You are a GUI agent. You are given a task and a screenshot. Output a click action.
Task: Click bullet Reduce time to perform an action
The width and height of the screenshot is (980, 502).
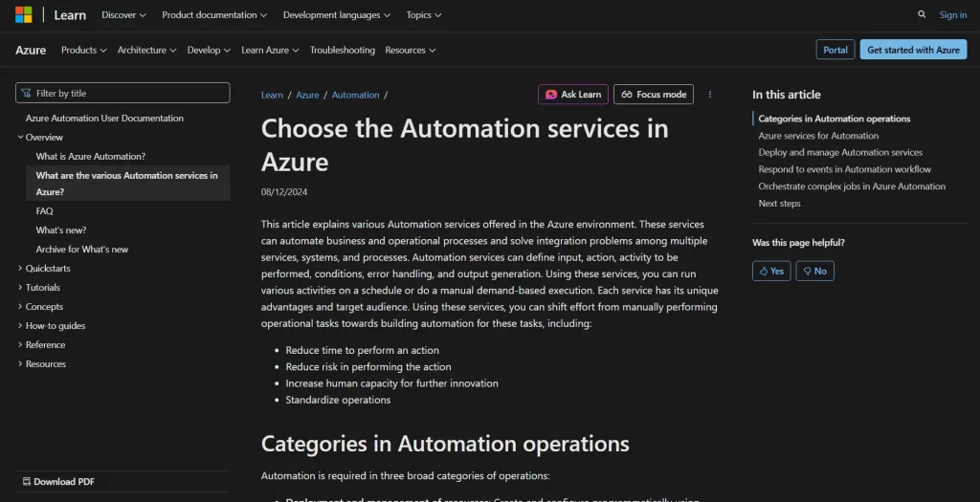[x=363, y=350]
